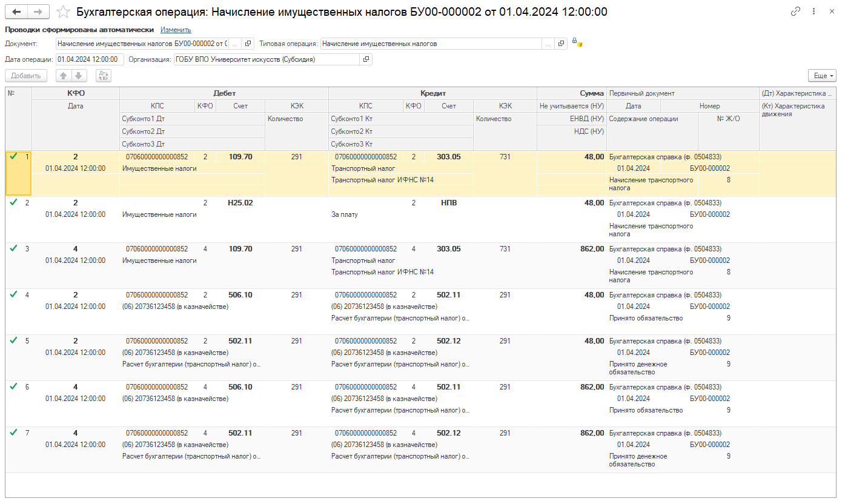Toggle the green check on entry row 1
This screenshot has height=504, width=845.
[13, 156]
